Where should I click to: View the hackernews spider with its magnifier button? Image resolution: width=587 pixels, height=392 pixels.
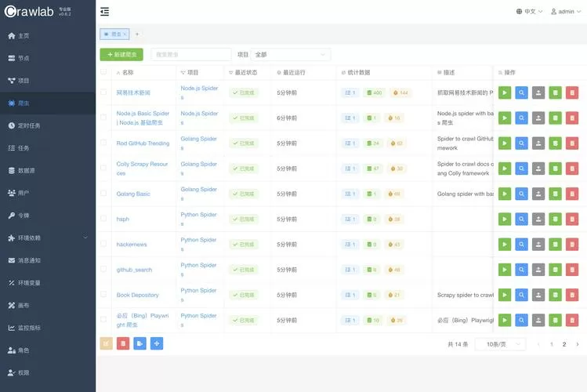click(521, 244)
